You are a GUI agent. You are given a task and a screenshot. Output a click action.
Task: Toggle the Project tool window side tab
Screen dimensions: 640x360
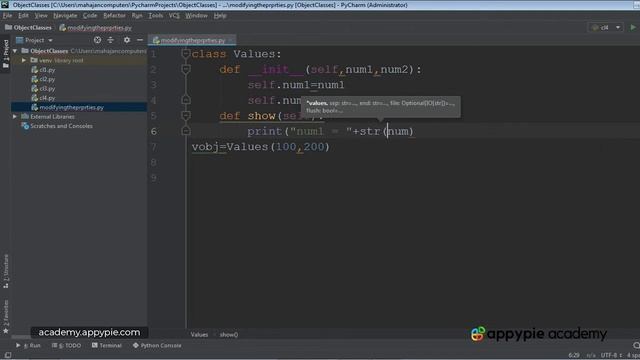click(6, 54)
